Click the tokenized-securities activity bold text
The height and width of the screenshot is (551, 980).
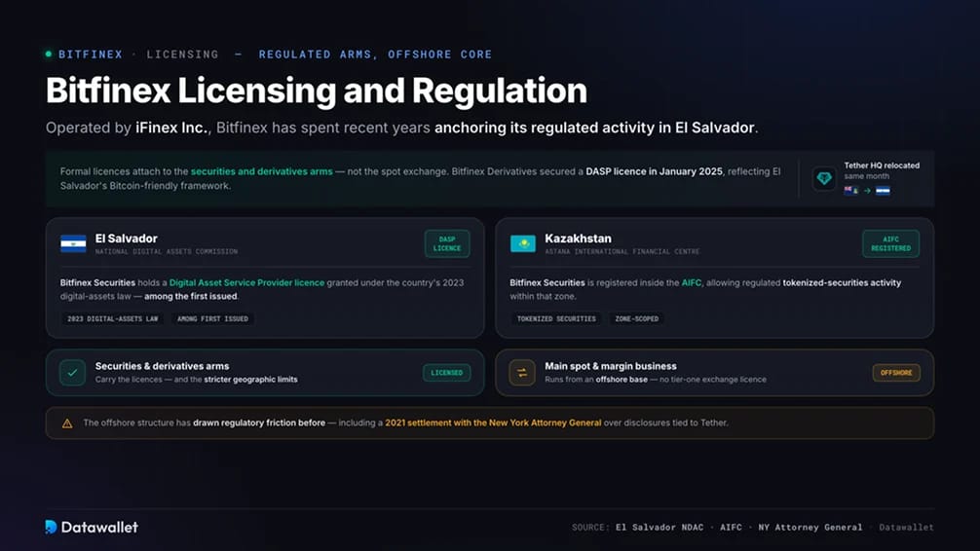pyautogui.click(x=842, y=283)
